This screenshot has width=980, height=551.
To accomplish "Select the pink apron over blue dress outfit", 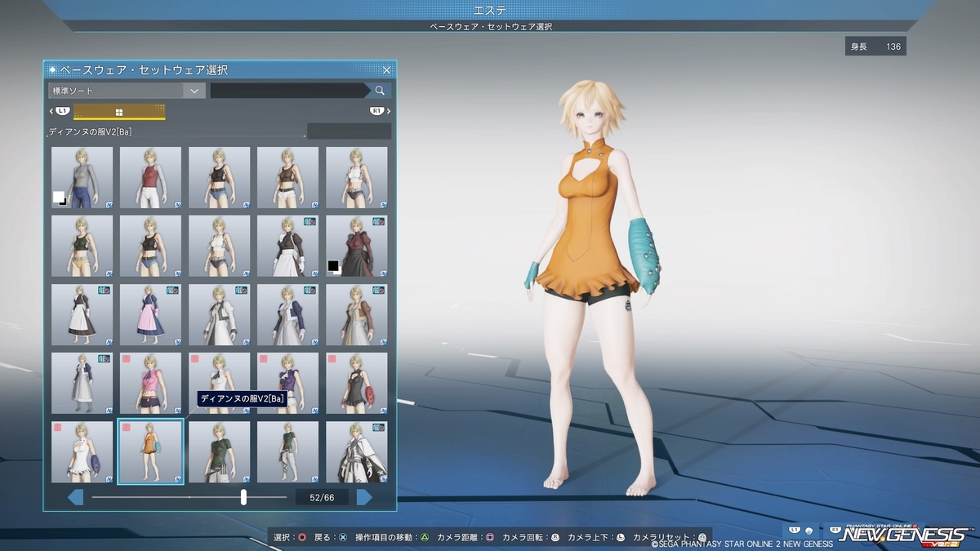I will 150,314.
